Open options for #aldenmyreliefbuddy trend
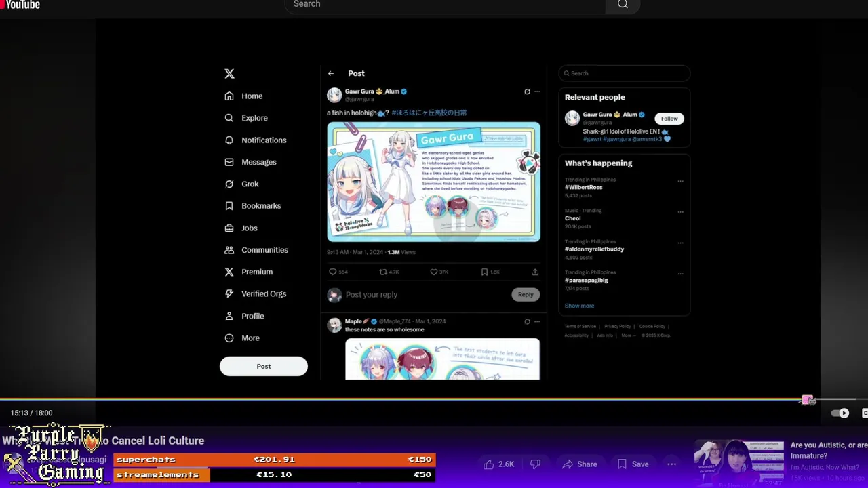 click(680, 243)
